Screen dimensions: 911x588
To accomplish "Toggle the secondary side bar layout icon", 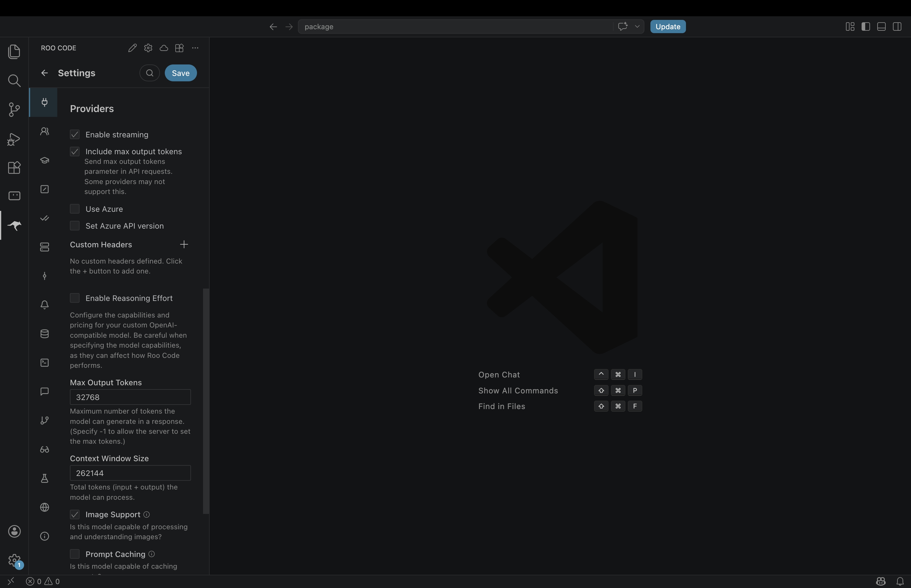I will pos(897,26).
